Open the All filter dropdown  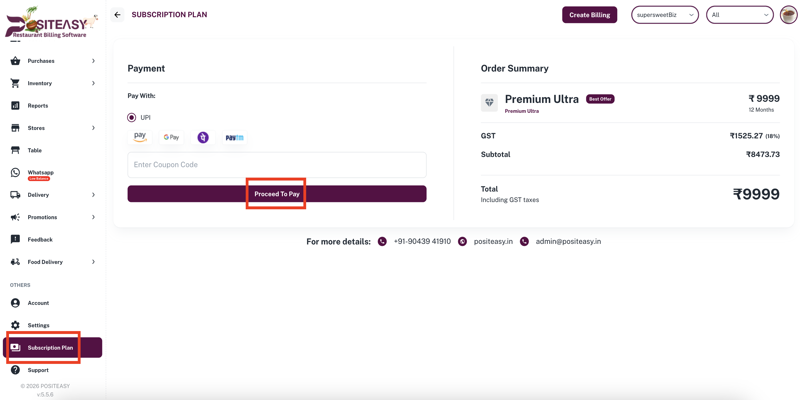click(x=739, y=15)
